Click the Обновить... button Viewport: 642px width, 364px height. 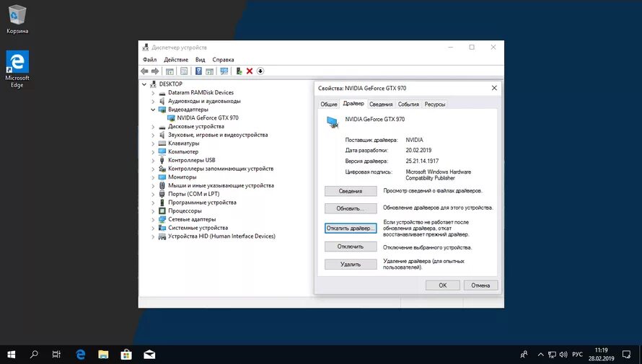click(351, 208)
